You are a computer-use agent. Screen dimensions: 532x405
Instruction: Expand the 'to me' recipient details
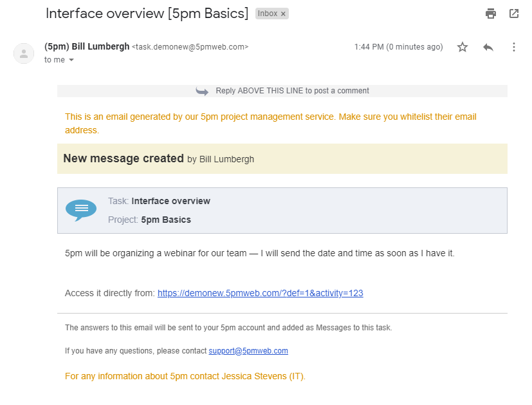click(55, 60)
